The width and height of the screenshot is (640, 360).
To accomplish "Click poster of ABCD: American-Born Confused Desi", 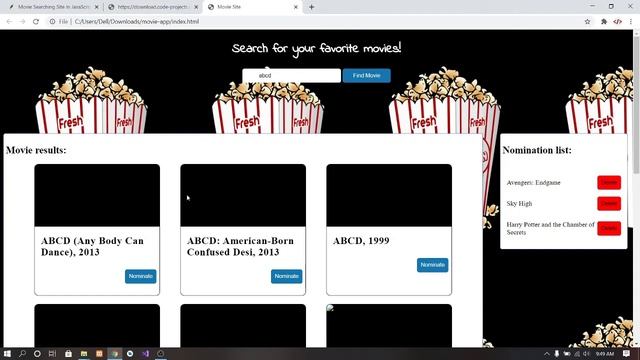I will coord(243,196).
